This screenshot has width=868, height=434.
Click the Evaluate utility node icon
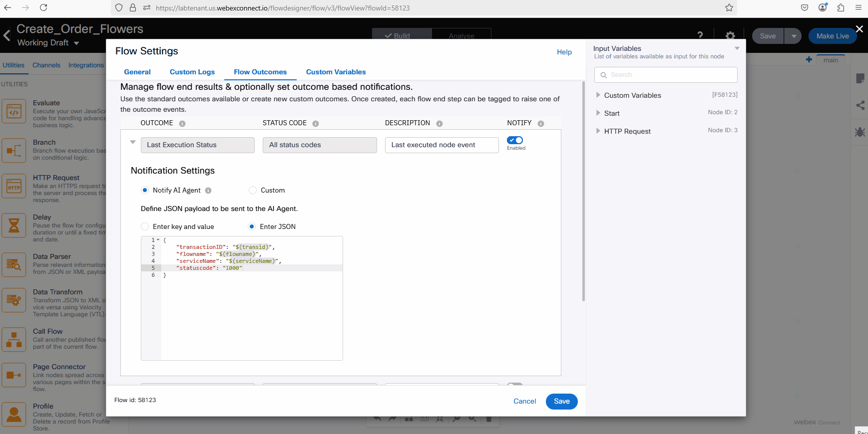14,112
